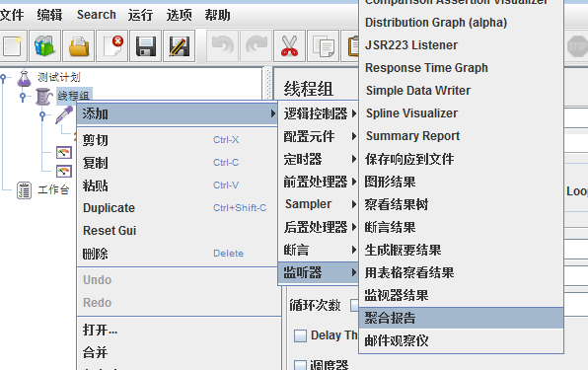Click the Close test plan icon
The image size is (588, 370).
(x=112, y=46)
